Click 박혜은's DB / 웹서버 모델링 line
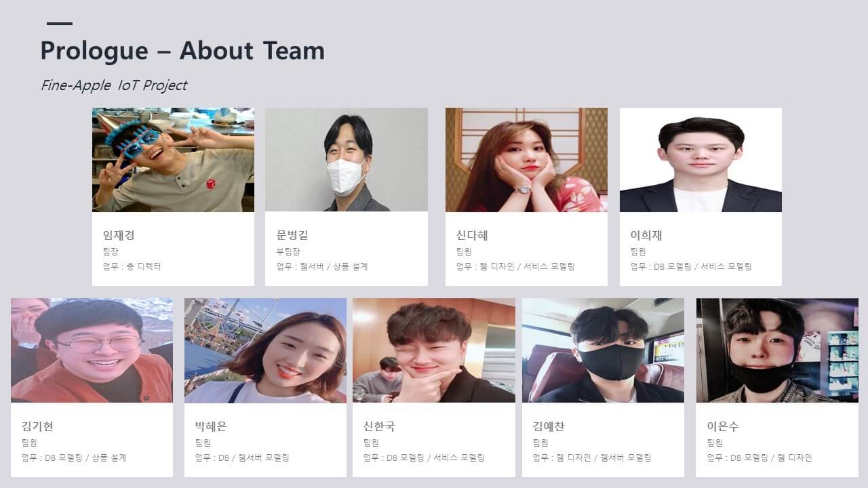 tap(242, 457)
